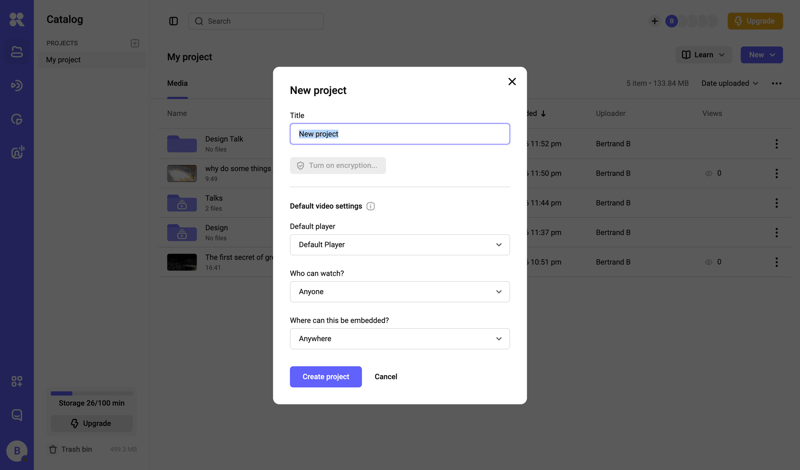The width and height of the screenshot is (800, 470).
Task: Open the embed location dropdown
Action: [399, 338]
